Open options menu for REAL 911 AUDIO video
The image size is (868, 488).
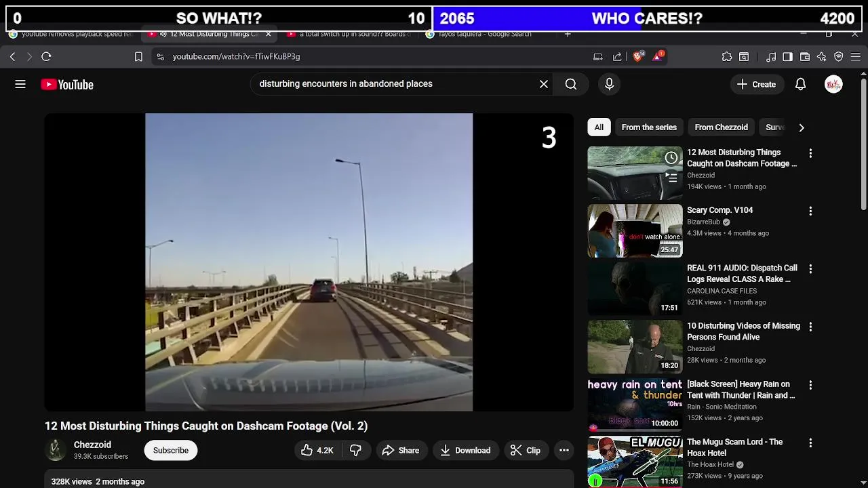810,269
